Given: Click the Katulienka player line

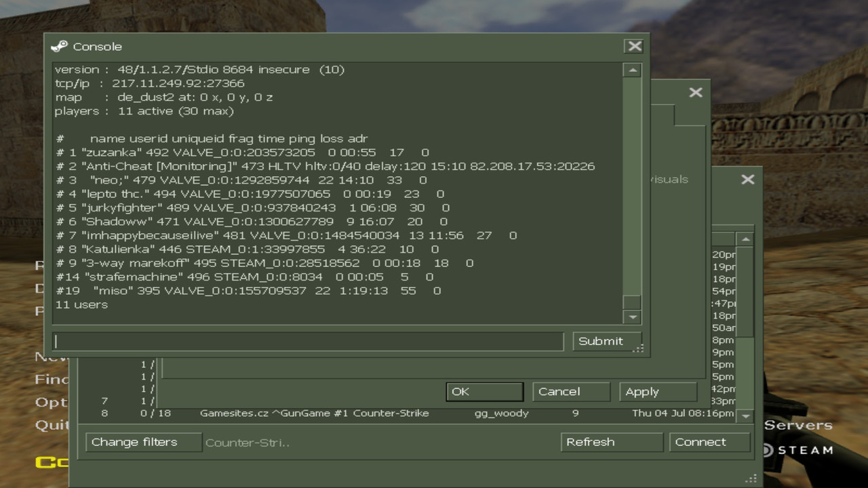Looking at the screenshot, I should (247, 249).
